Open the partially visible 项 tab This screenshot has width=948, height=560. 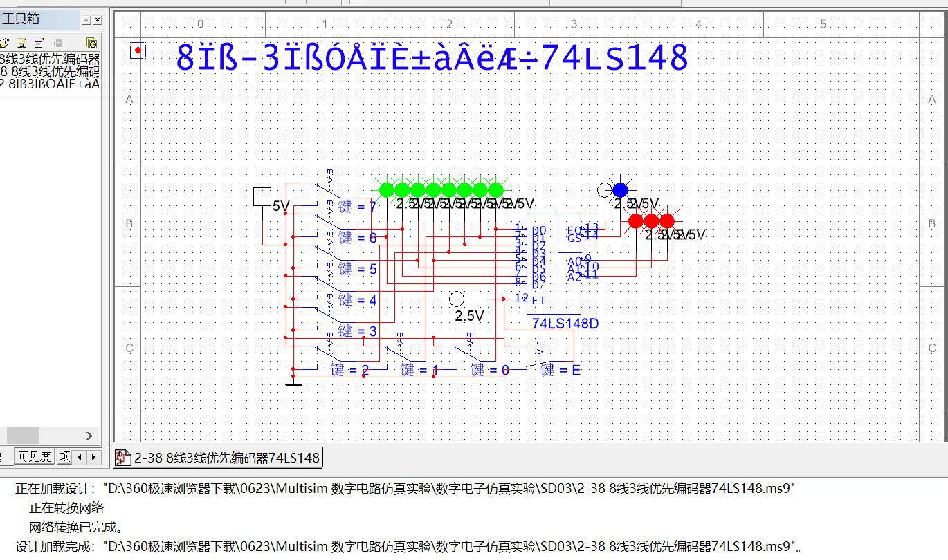click(64, 456)
